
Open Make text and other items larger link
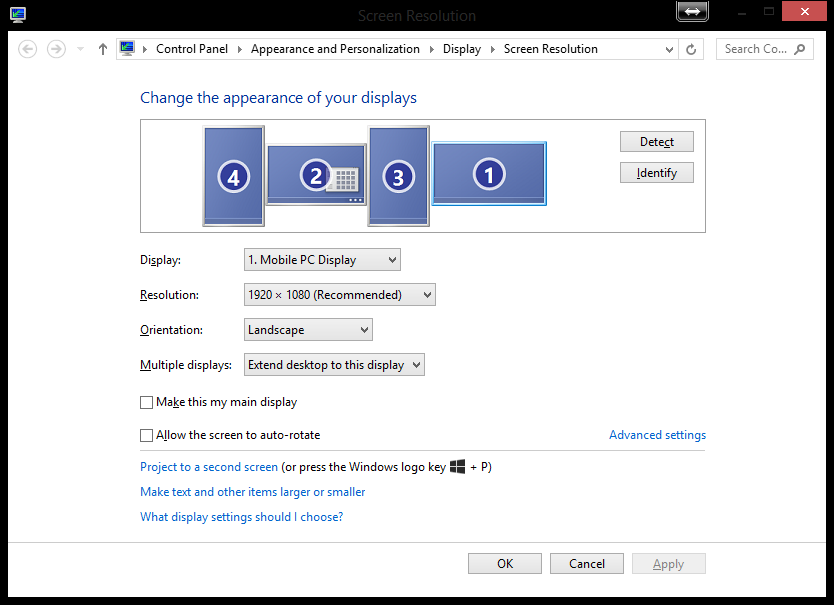pos(253,492)
